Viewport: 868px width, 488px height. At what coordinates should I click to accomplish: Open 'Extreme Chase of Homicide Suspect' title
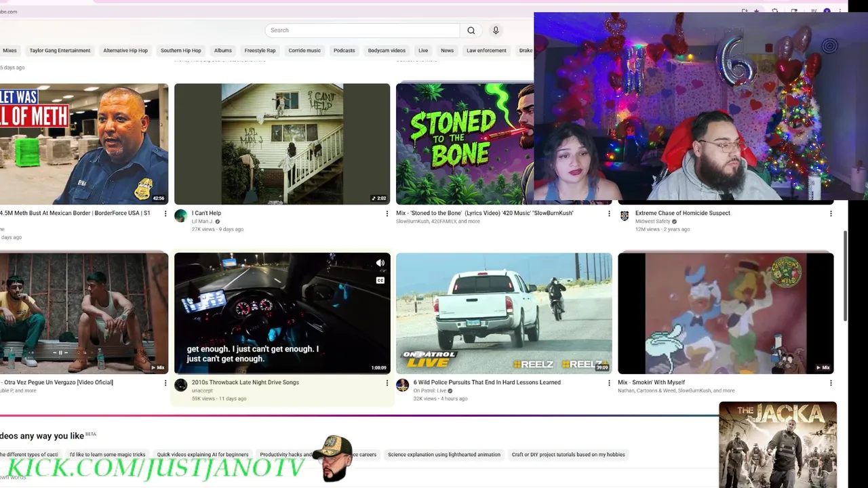pyautogui.click(x=683, y=213)
